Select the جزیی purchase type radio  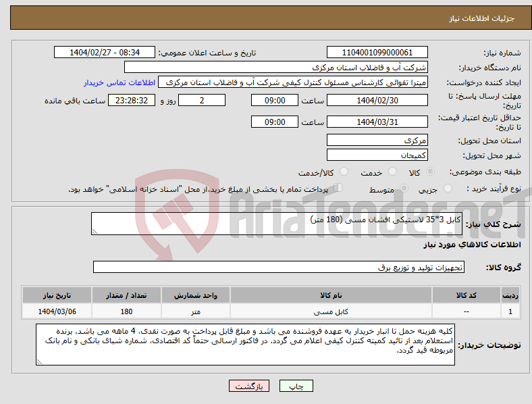(x=448, y=188)
